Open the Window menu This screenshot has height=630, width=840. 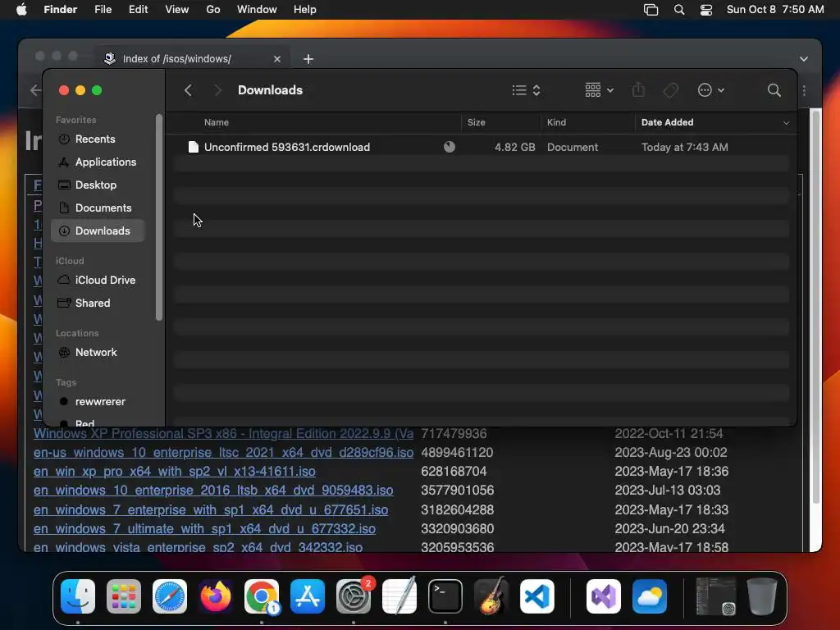257,10
